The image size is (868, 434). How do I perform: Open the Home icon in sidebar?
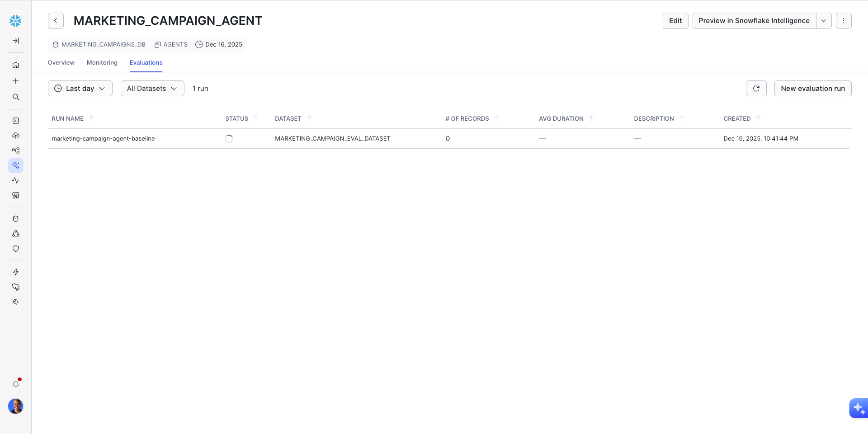click(16, 65)
